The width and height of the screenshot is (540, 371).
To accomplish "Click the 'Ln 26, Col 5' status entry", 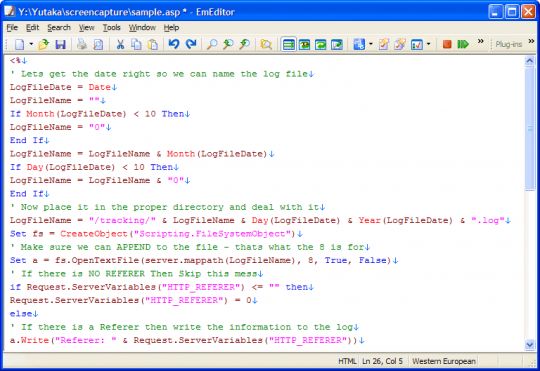I will tap(382, 361).
